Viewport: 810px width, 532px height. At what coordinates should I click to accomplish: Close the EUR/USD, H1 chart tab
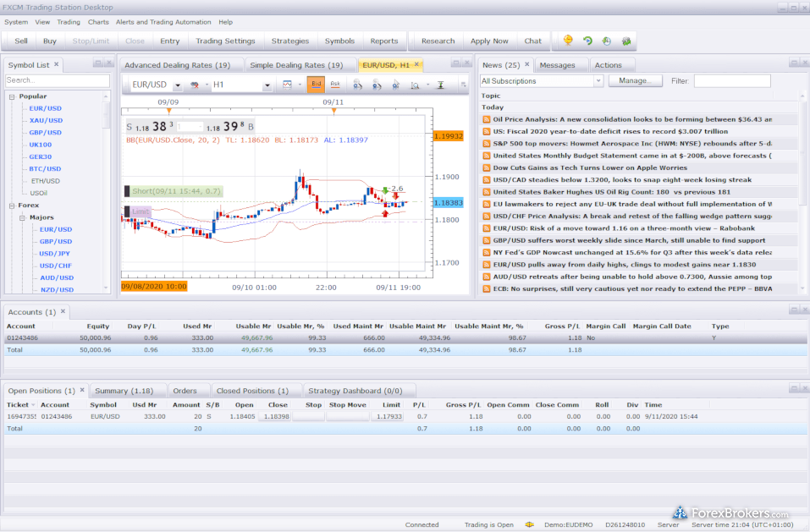416,64
